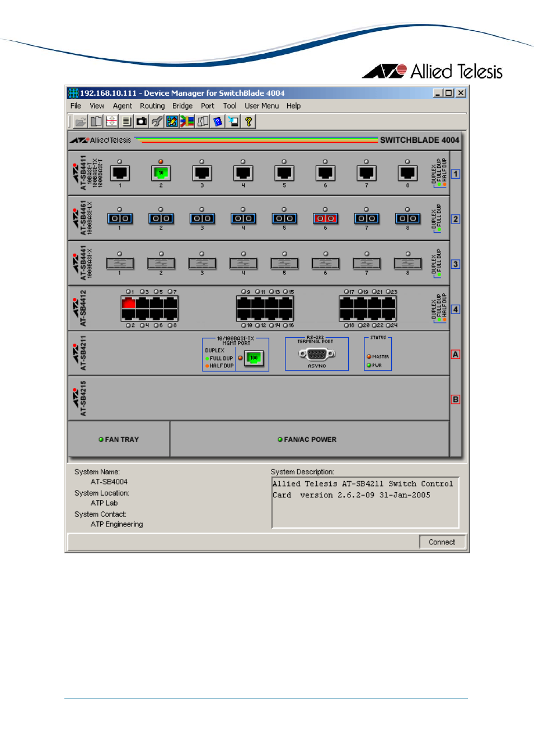Select port 5 on the AT-SB4411 card
This screenshot has width=534, height=756.
(284, 173)
